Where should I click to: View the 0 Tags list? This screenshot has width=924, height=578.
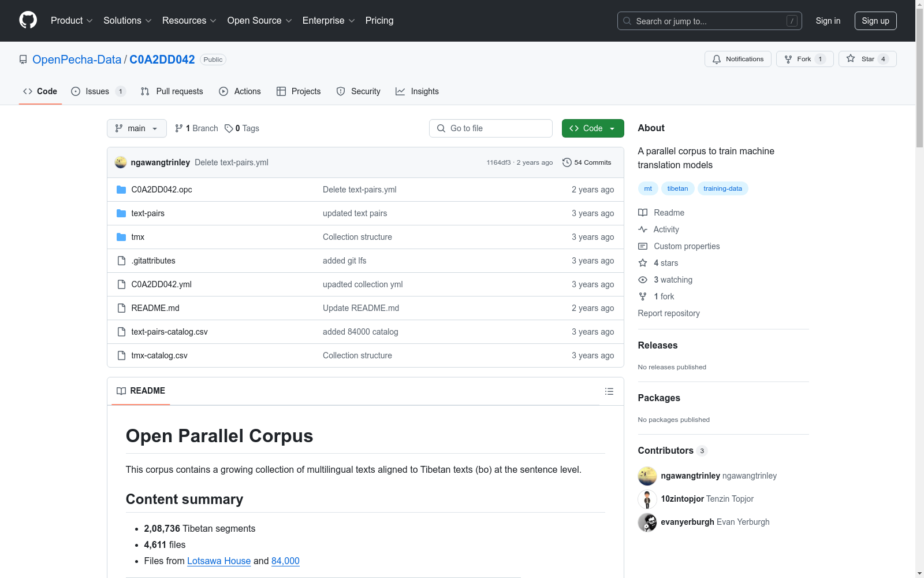click(242, 128)
